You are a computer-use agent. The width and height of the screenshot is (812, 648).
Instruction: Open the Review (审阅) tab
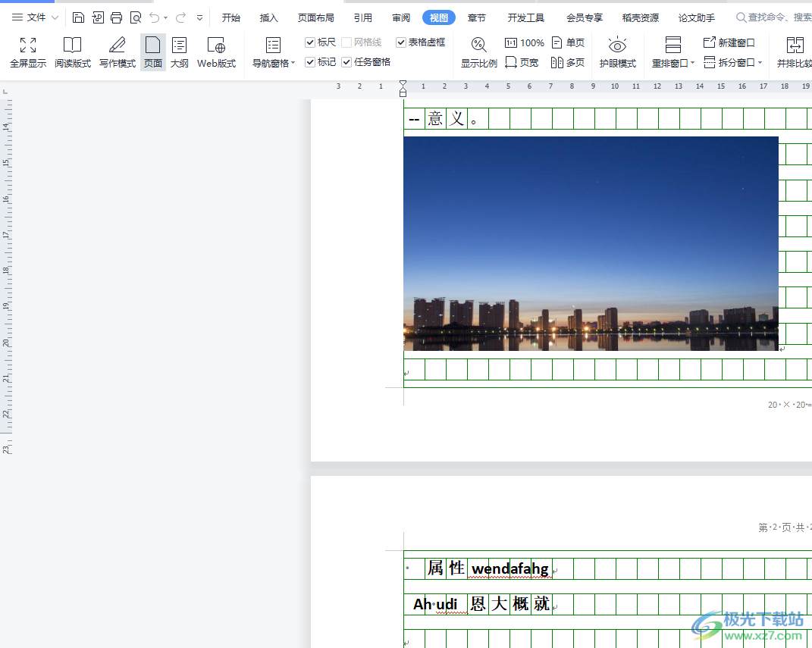(x=401, y=17)
